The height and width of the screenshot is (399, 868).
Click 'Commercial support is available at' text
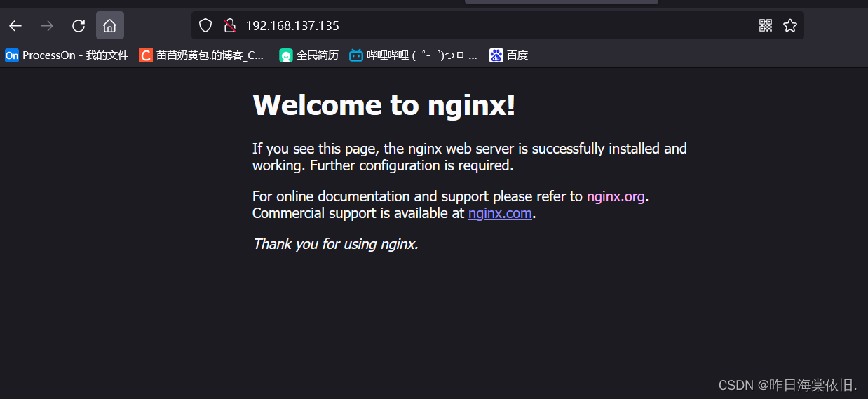coord(358,213)
